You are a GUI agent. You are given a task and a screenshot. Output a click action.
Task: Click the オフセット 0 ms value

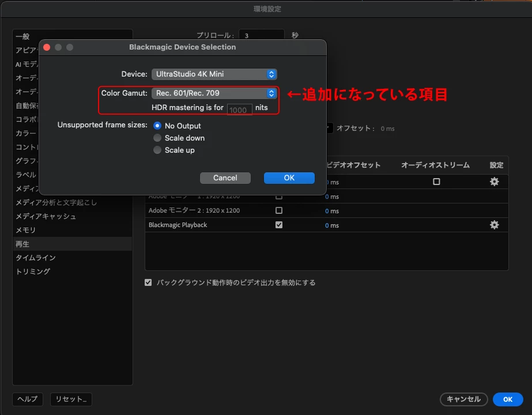click(387, 129)
